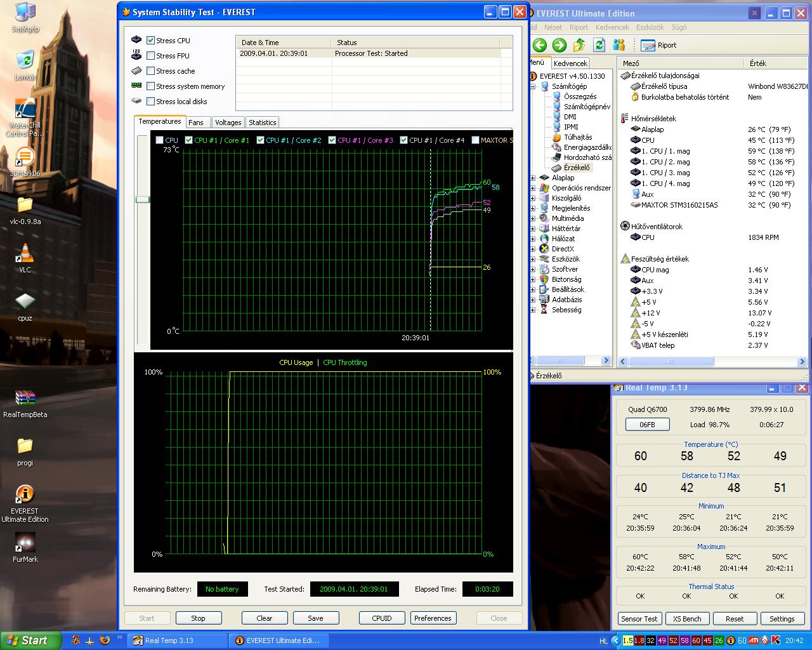Click the ATI tray icon in system tray
Screen dimensions: 812x650
pyautogui.click(x=754, y=640)
